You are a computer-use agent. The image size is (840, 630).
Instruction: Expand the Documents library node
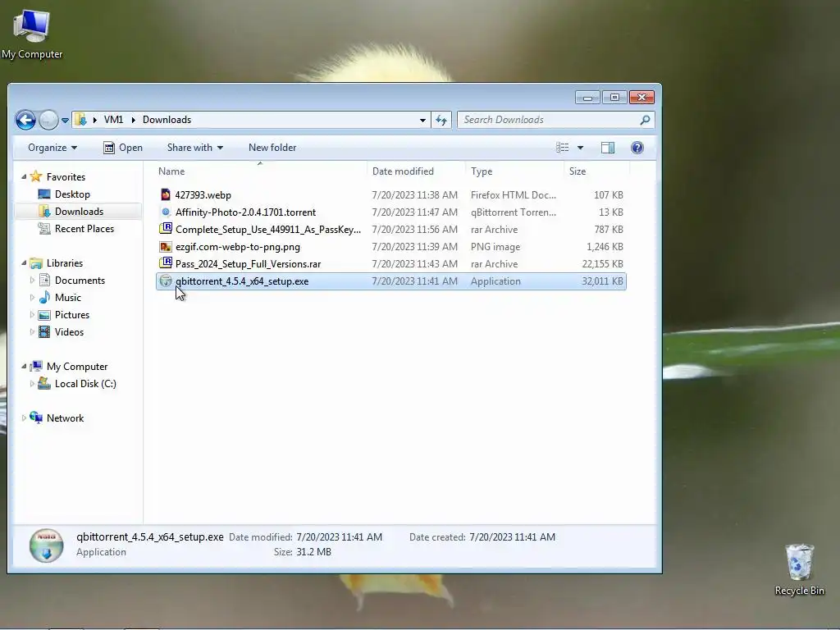click(32, 281)
